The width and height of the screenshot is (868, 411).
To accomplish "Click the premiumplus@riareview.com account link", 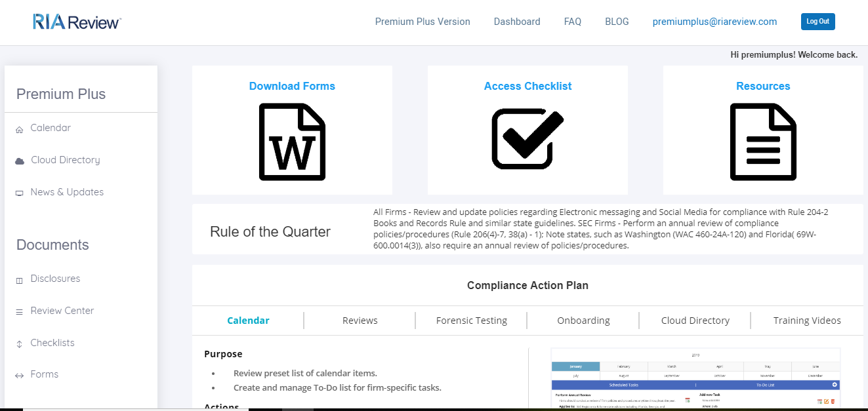I will click(714, 22).
